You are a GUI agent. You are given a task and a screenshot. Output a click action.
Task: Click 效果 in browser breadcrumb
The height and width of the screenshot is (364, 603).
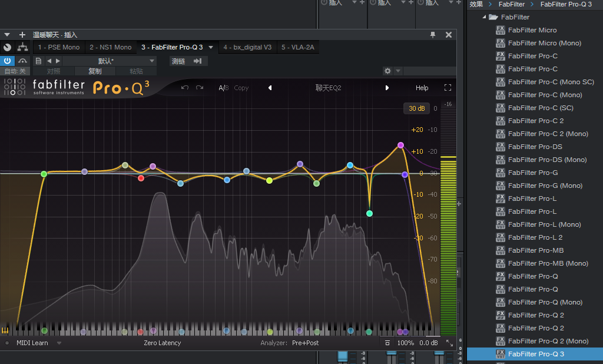(x=476, y=4)
